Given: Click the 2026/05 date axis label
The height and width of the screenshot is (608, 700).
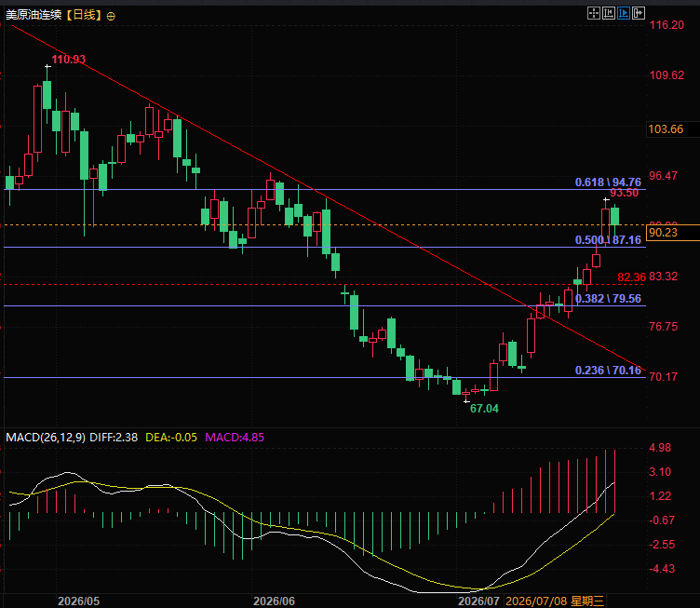Looking at the screenshot, I should point(78,601).
